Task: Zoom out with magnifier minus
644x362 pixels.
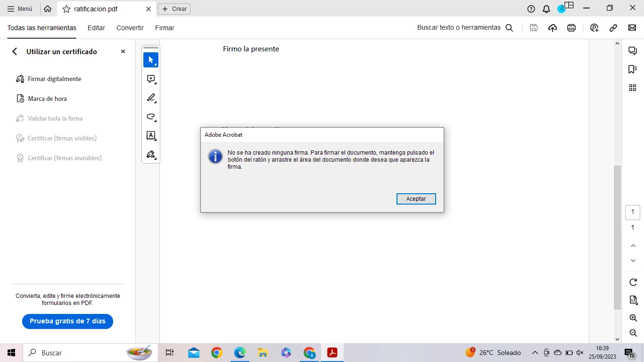Action: pos(633,333)
